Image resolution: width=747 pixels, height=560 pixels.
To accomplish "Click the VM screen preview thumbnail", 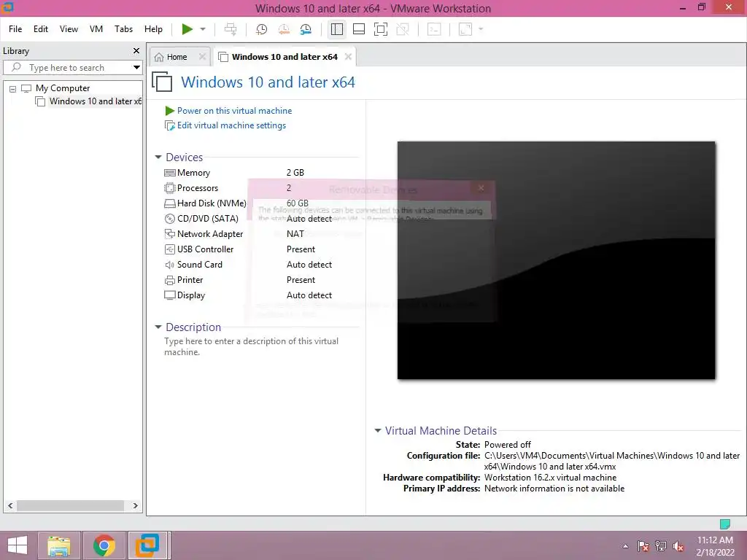I will click(557, 260).
